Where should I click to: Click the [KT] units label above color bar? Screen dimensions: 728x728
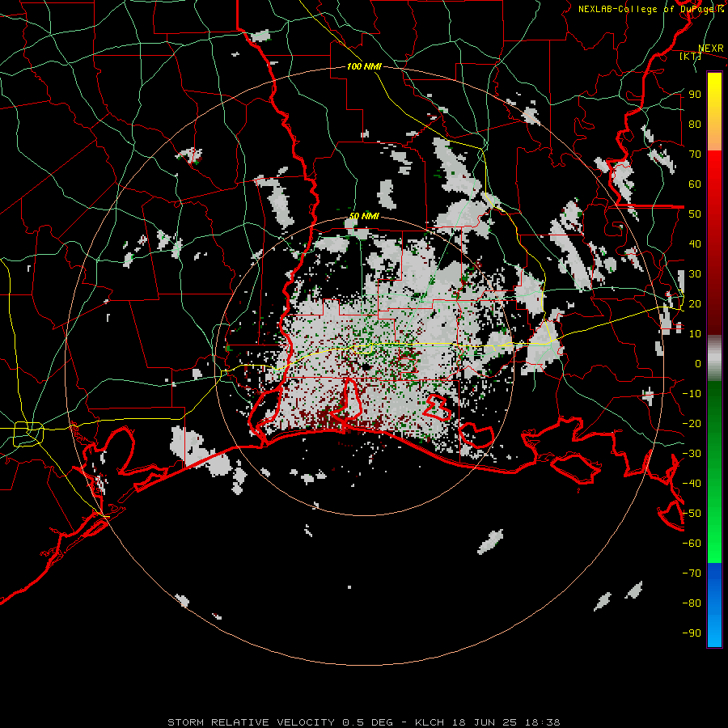[x=690, y=56]
